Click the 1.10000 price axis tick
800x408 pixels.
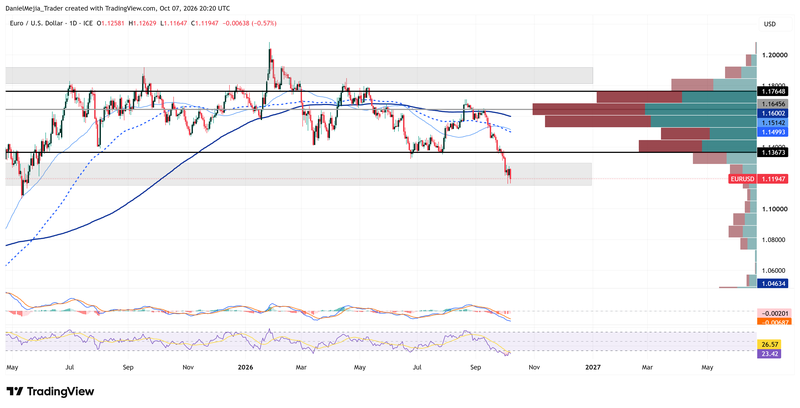(x=772, y=209)
